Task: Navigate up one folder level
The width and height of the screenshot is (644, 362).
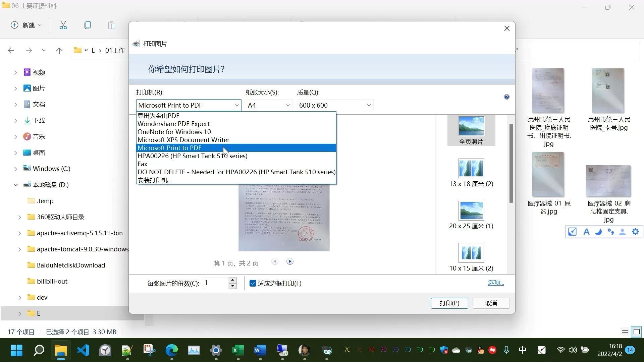Action: tap(59, 50)
